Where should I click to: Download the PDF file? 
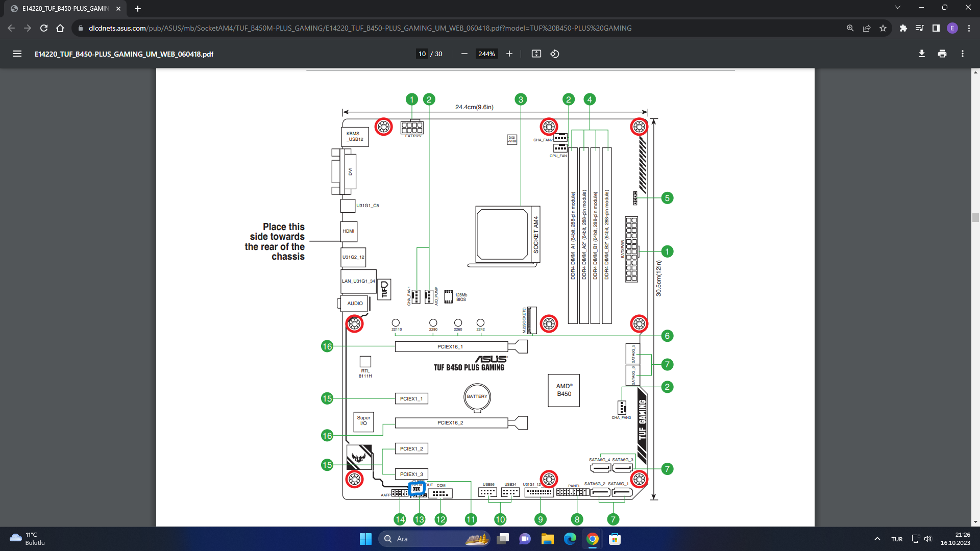coord(921,54)
